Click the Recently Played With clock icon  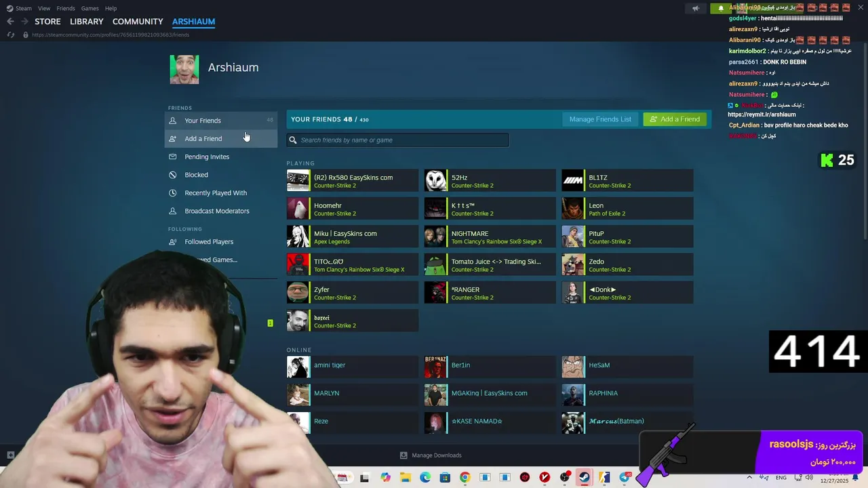click(x=172, y=193)
